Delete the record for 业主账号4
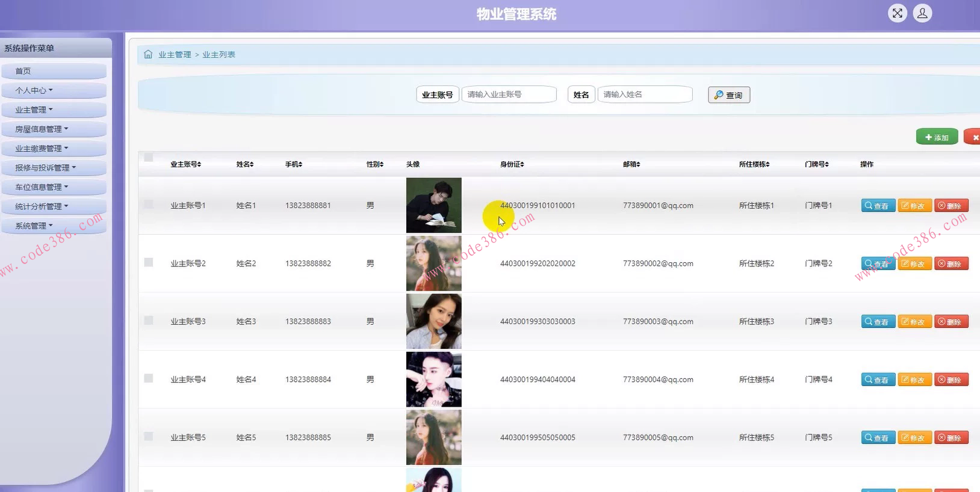 tap(951, 380)
